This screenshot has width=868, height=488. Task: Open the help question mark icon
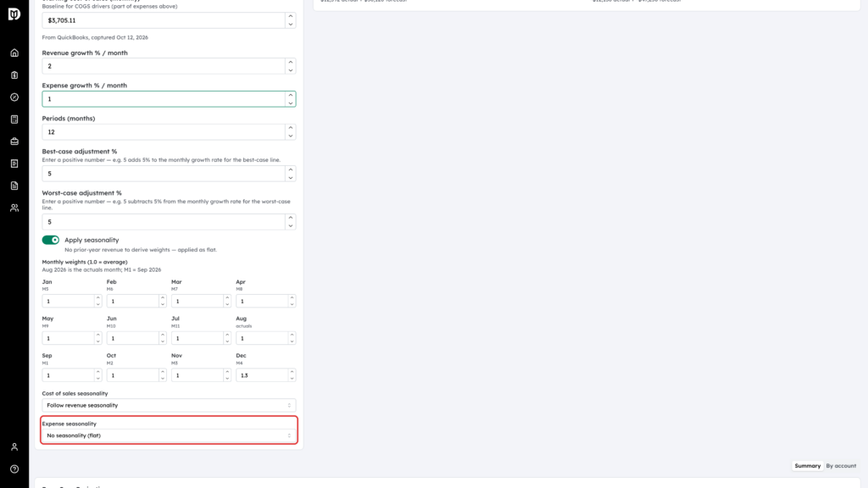[x=14, y=469]
